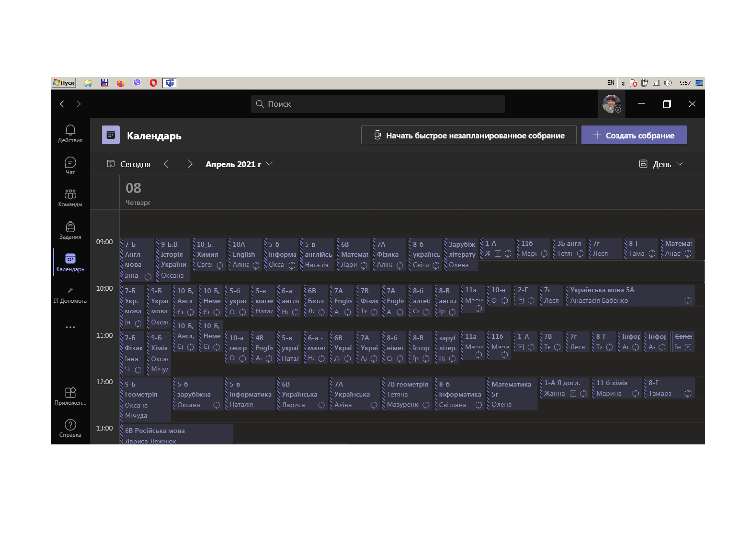Expand the Апрель 2021 month picker
The image size is (756, 535).
[x=239, y=164]
